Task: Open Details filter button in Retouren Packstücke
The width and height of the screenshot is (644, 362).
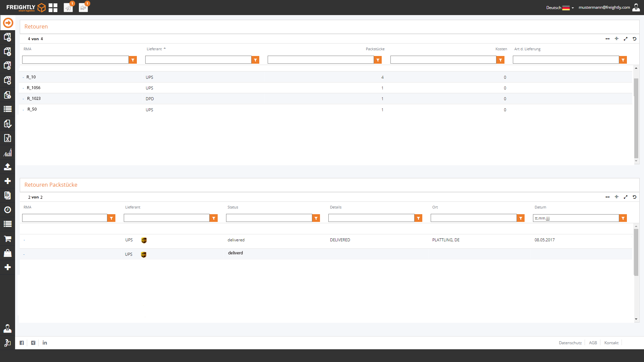Action: tap(418, 218)
